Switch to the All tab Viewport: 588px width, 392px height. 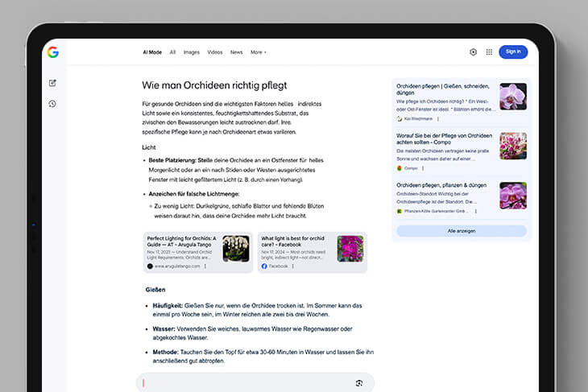(x=172, y=52)
